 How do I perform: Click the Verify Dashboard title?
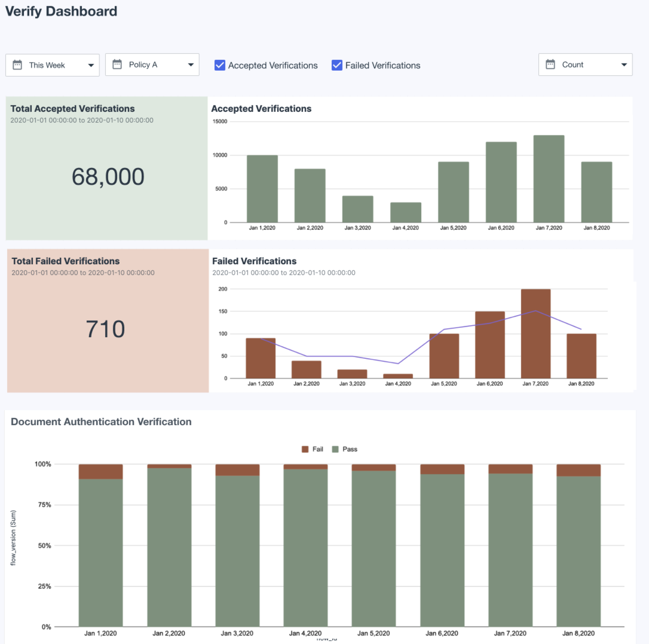[x=61, y=11]
